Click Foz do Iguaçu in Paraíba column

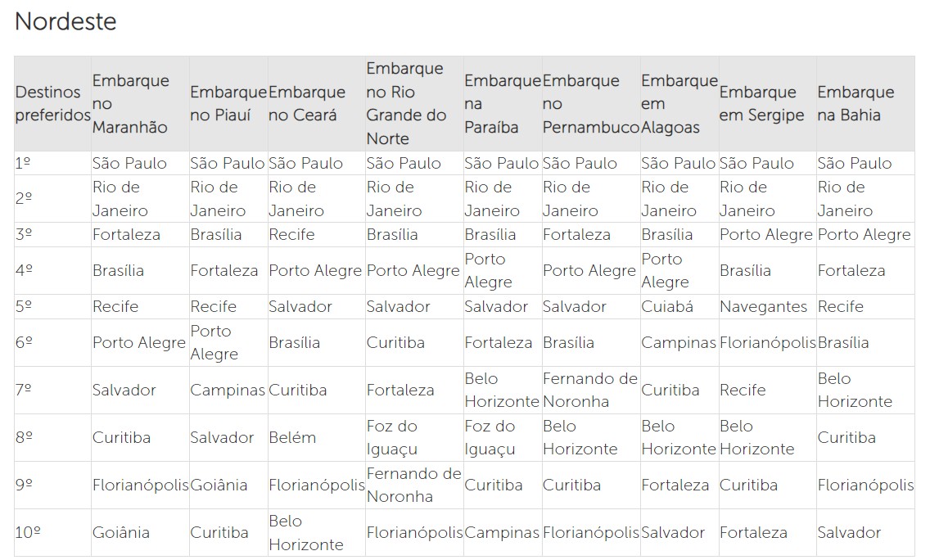[x=490, y=438]
